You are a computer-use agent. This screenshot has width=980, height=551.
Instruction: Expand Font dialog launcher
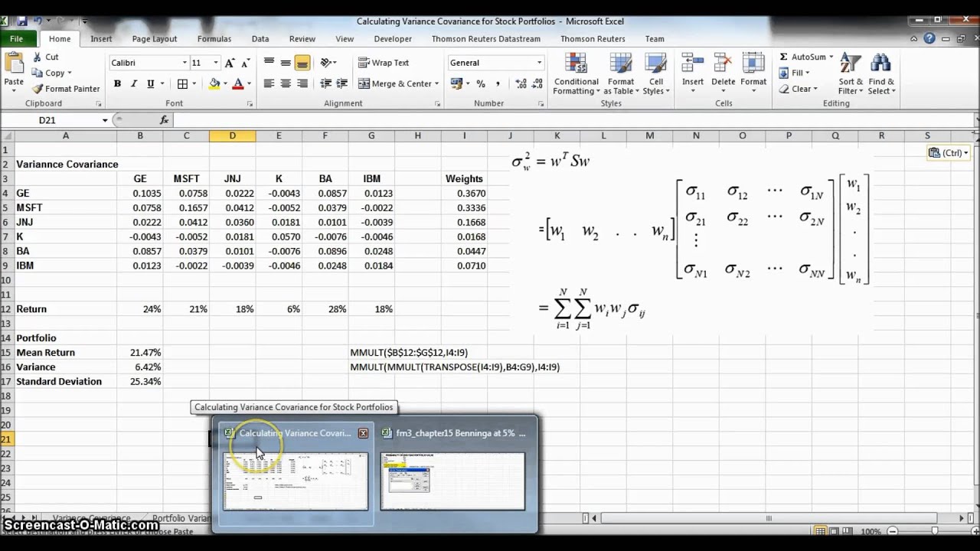pyautogui.click(x=250, y=103)
